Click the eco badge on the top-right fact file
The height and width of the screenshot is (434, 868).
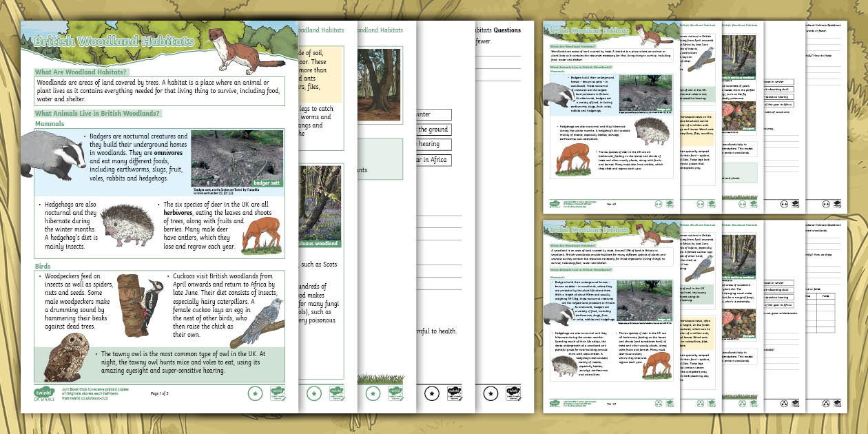[x=670, y=204]
